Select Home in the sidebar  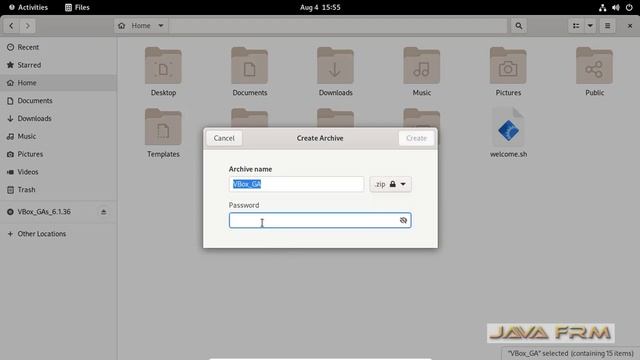tap(58, 83)
